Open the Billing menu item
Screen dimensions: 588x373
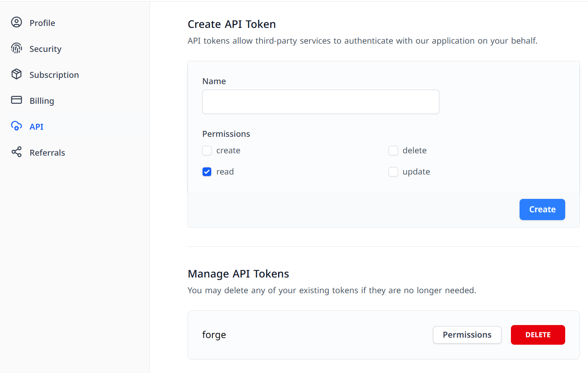[42, 101]
